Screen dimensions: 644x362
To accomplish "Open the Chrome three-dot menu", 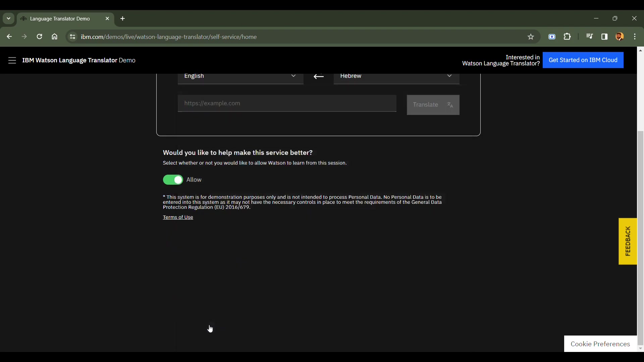I will point(635,37).
